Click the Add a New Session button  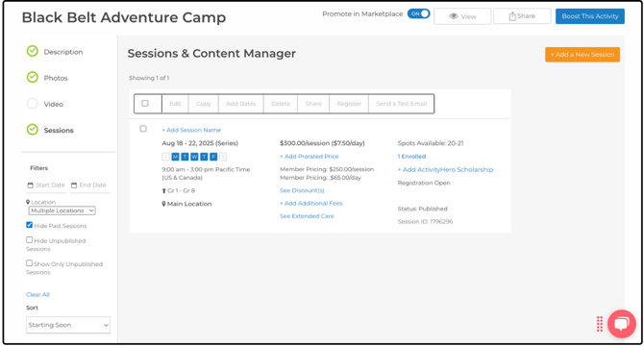point(582,54)
